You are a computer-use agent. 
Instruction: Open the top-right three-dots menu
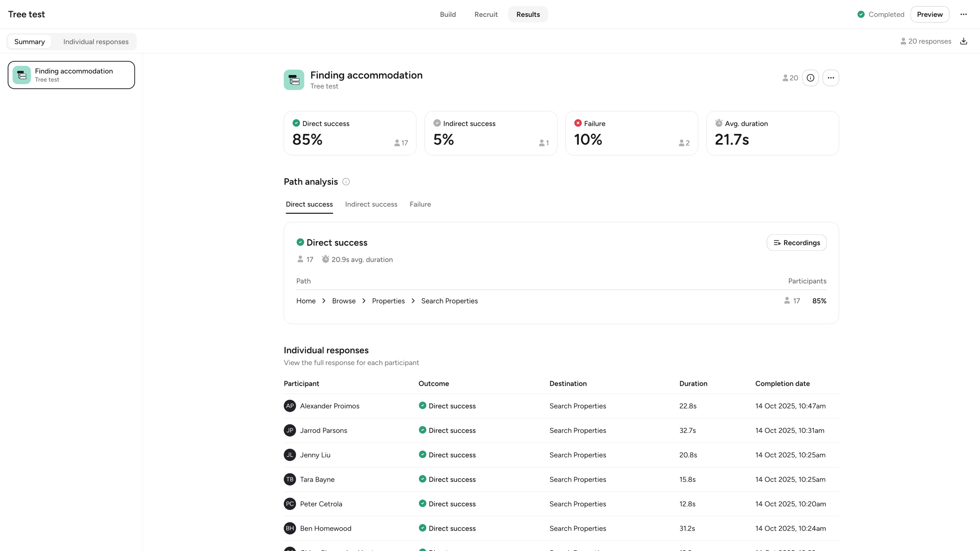[x=963, y=15]
